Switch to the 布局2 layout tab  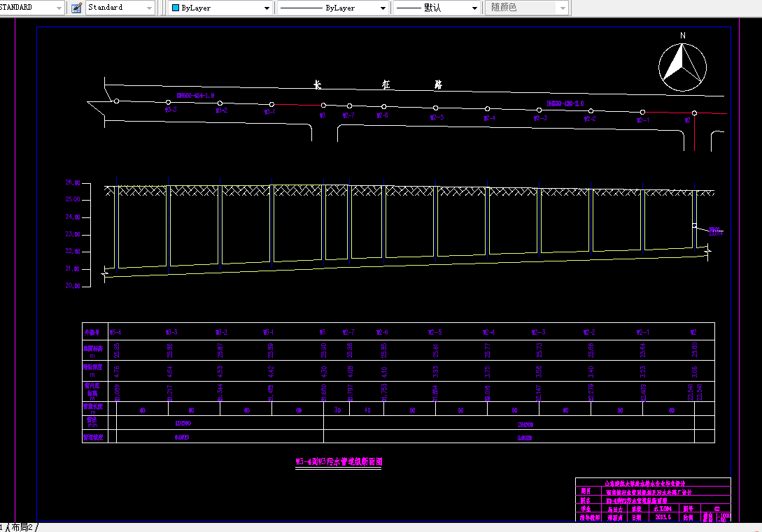coord(22,527)
